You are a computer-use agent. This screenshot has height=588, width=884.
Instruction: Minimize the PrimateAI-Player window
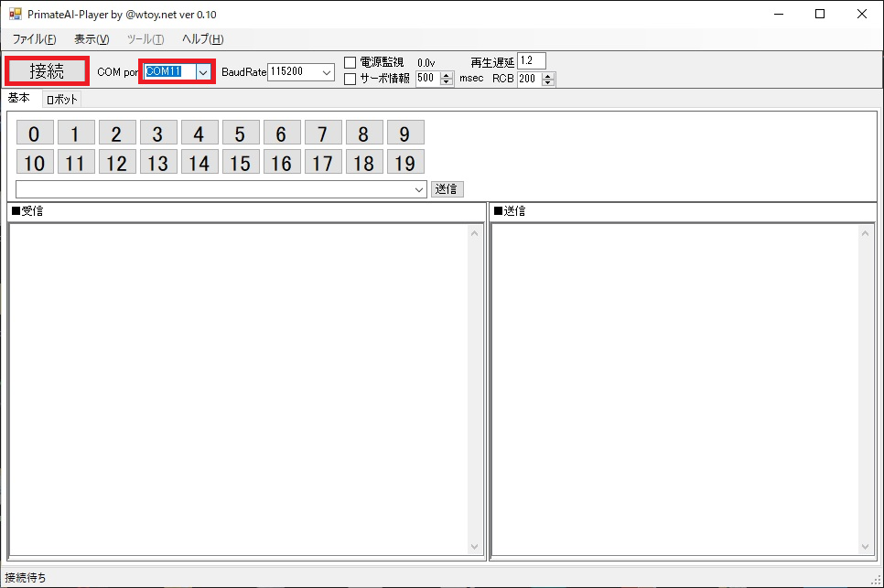pyautogui.click(x=779, y=14)
